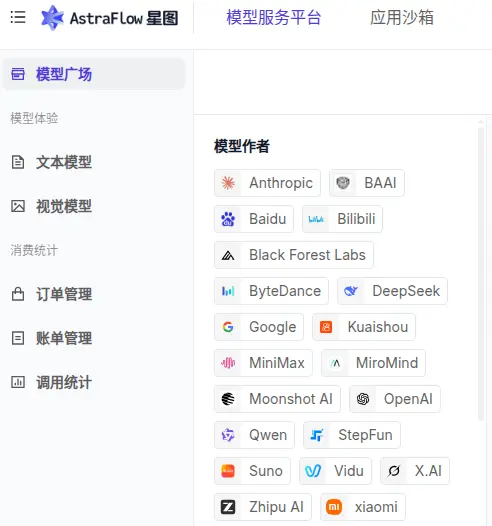
Task: Click the OpenAI knot logo
Action: pos(363,399)
